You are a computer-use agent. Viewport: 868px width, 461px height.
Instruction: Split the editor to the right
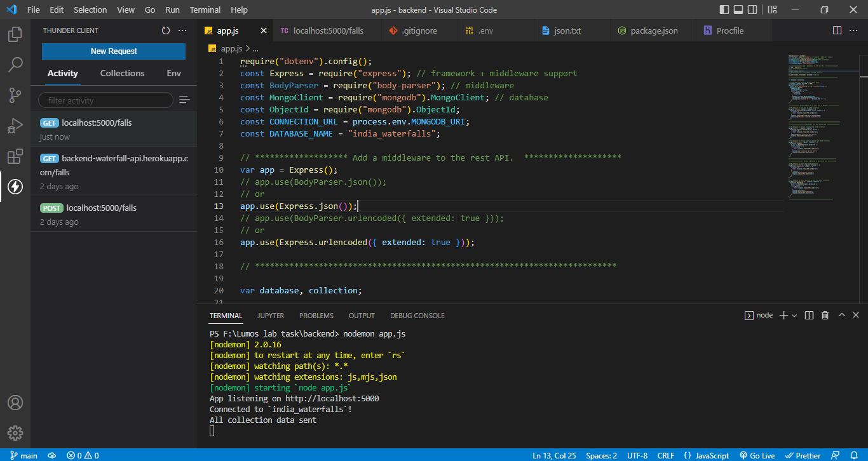[837, 30]
